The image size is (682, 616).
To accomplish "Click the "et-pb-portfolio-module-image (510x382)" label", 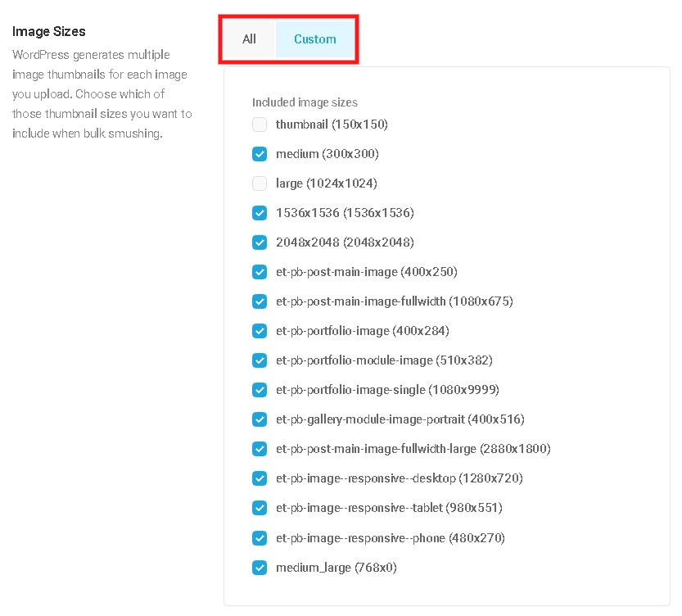I will coord(385,360).
